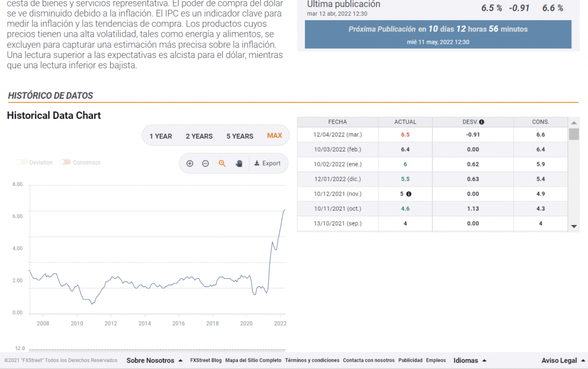Viewport: 588px width, 369px height.
Task: Click the data table scrollbar thumb
Action: click(x=574, y=134)
